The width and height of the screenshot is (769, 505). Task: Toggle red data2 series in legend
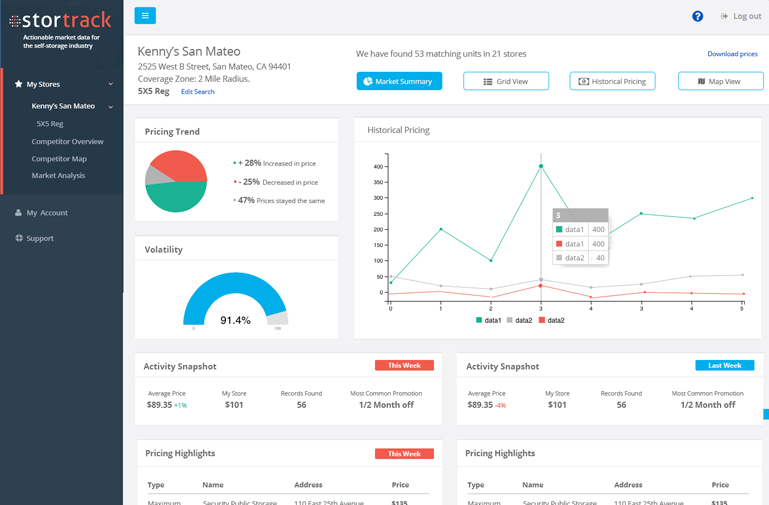[x=551, y=320]
